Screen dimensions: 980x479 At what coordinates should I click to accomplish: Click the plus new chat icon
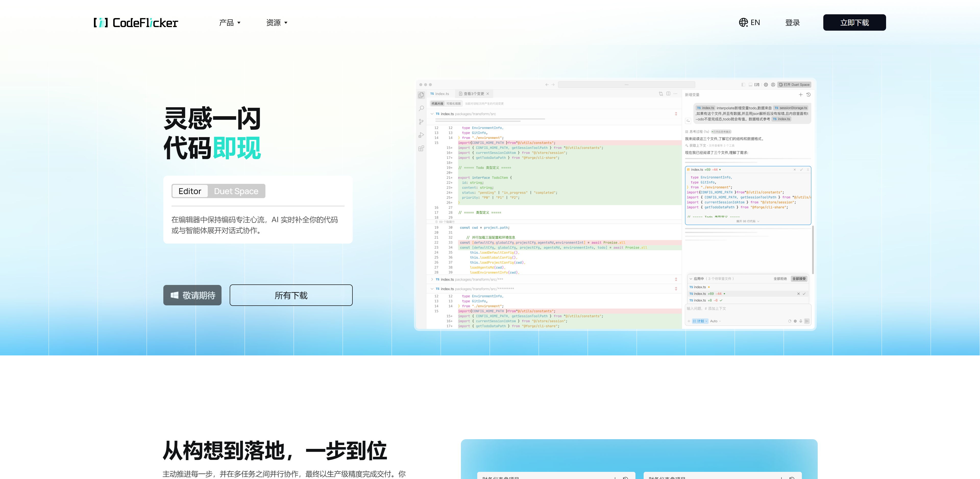click(800, 95)
